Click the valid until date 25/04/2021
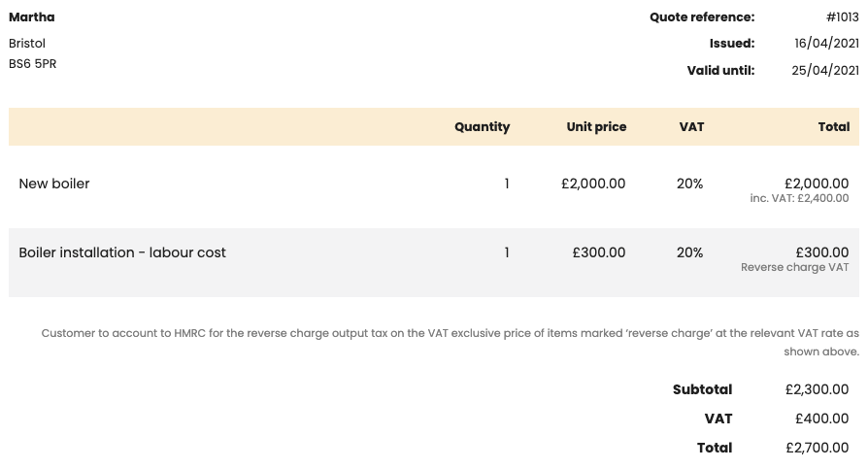This screenshot has width=868, height=469. (x=825, y=70)
